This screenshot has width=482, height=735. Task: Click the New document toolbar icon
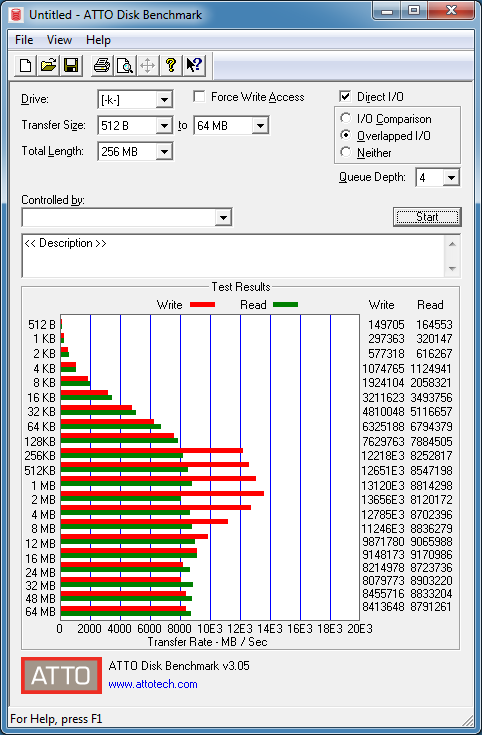(25, 65)
